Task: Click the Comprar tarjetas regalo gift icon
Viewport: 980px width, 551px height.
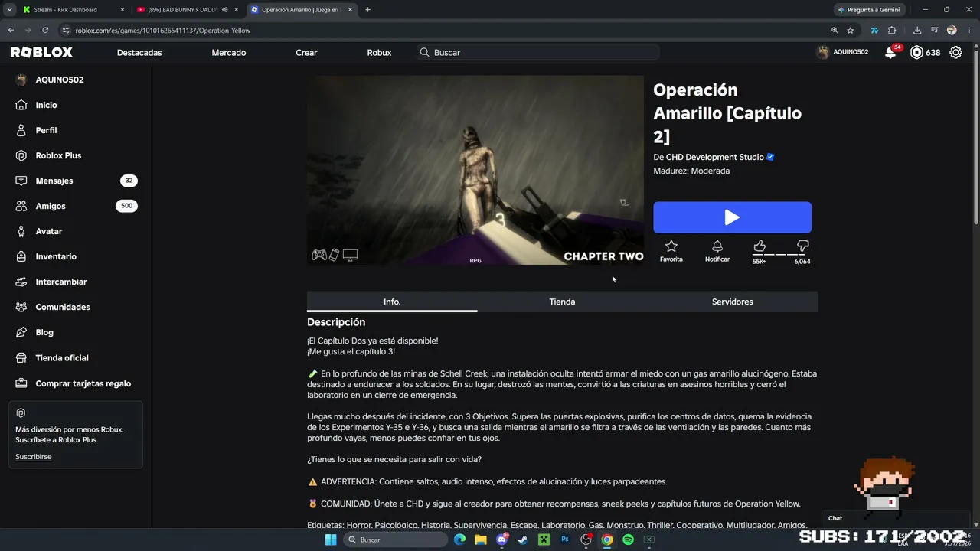Action: tap(21, 383)
